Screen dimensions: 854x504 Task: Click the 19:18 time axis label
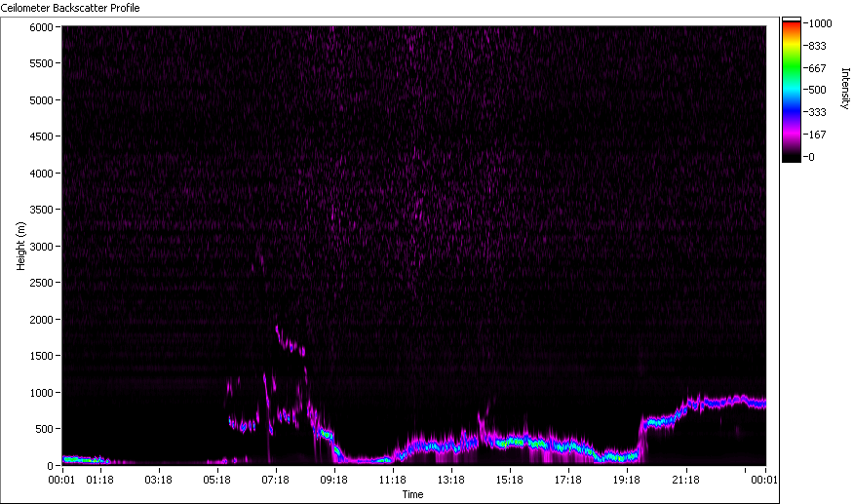626,480
